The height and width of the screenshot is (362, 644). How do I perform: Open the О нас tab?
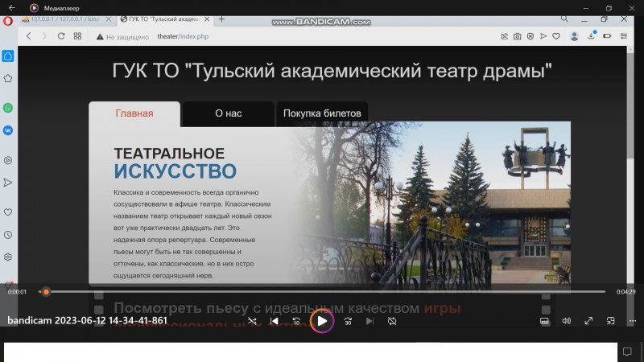tap(229, 113)
